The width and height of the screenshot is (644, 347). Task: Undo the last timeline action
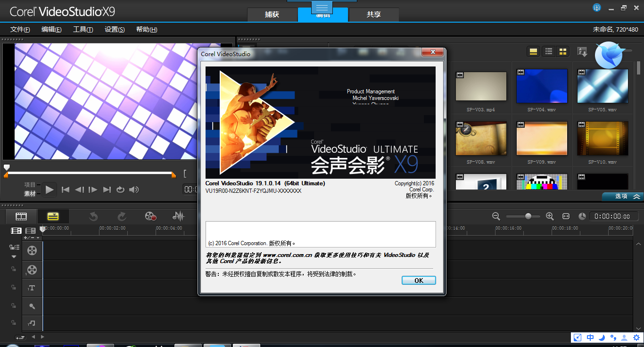(x=93, y=216)
